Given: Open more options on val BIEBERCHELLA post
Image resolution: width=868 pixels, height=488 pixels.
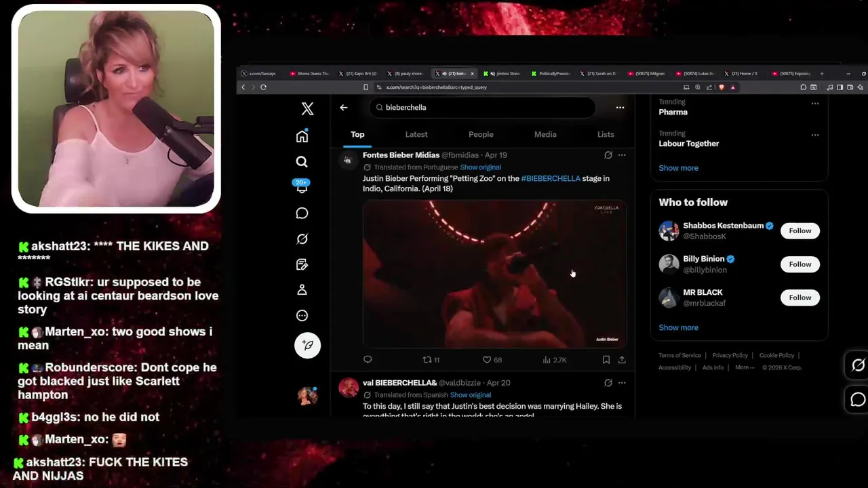Looking at the screenshot, I should [x=622, y=383].
